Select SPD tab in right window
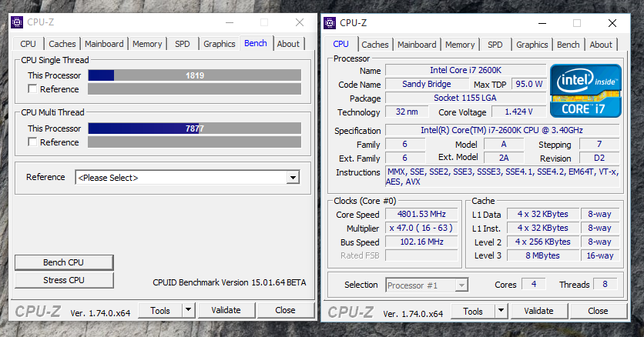This screenshot has width=644, height=337. (495, 45)
